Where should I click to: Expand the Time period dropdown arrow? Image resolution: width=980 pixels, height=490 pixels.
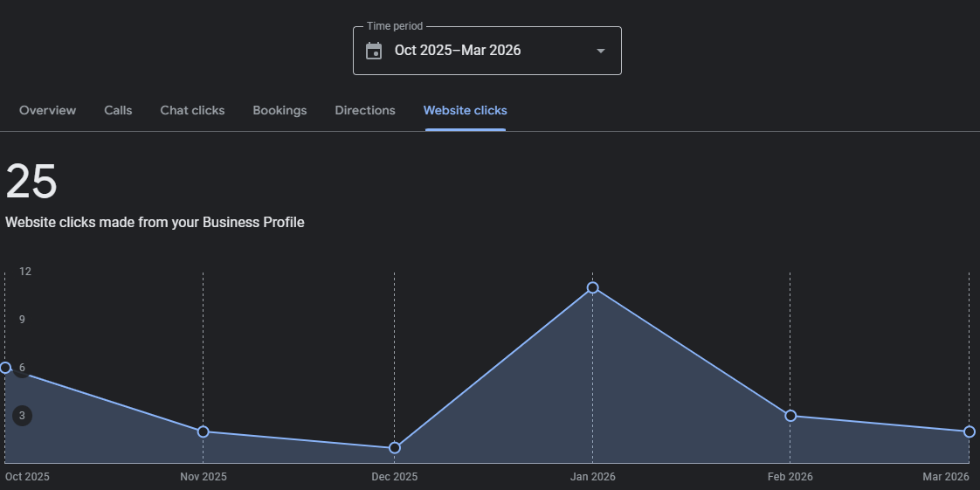point(600,51)
